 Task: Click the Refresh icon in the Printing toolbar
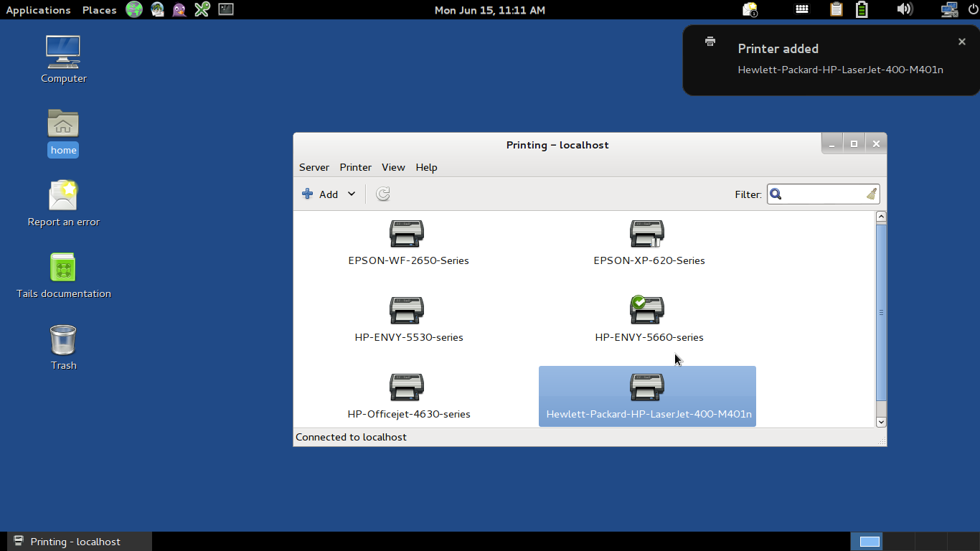pos(383,194)
